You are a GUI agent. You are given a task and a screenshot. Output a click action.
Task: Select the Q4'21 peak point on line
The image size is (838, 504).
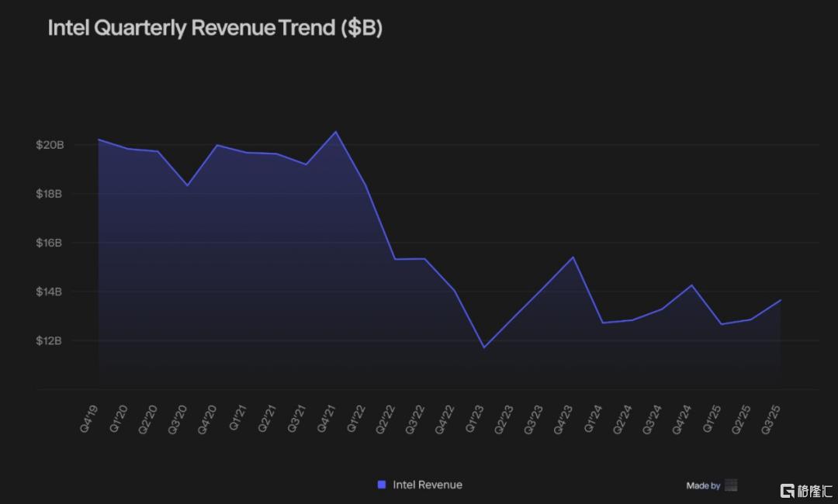(x=335, y=132)
